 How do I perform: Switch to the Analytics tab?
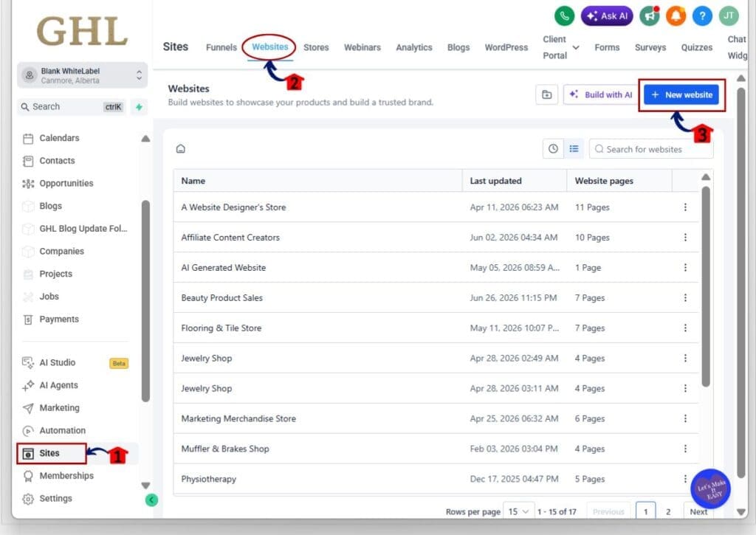[413, 47]
